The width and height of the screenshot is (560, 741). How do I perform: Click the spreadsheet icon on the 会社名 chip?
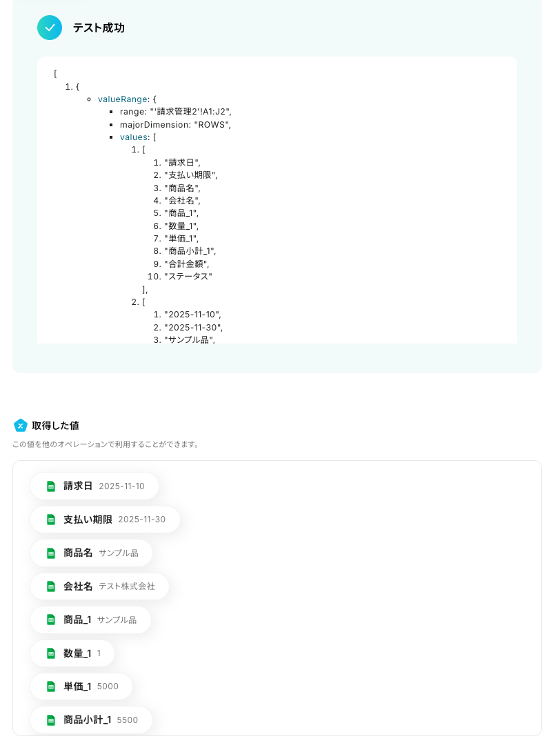coord(51,586)
